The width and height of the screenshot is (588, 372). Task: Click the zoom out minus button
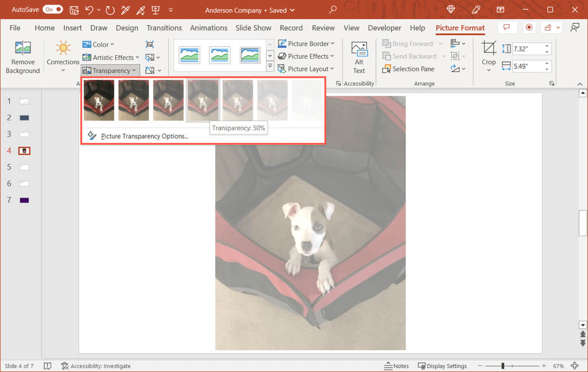(480, 366)
